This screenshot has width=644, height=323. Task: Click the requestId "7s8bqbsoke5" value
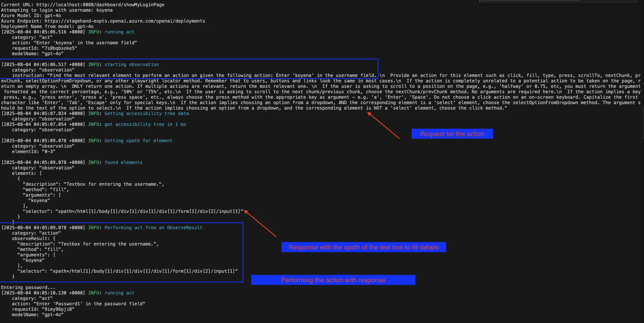tap(59, 48)
